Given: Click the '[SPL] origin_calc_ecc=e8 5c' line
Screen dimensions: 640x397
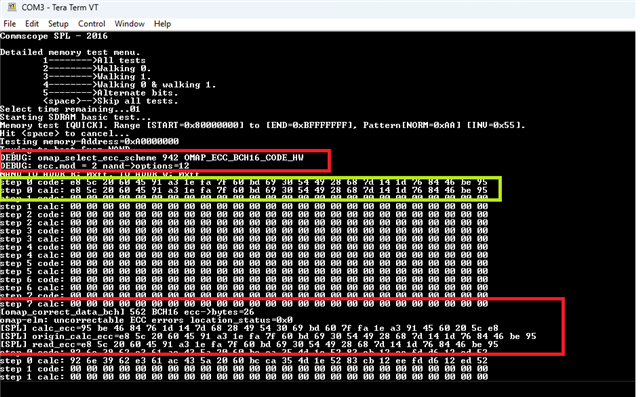Looking at the screenshot, I should coord(268,337).
